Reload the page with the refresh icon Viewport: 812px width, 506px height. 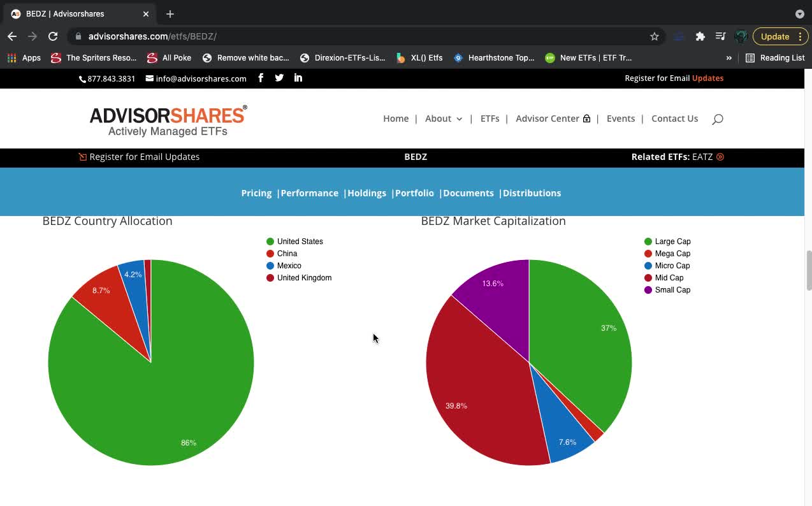coord(53,36)
